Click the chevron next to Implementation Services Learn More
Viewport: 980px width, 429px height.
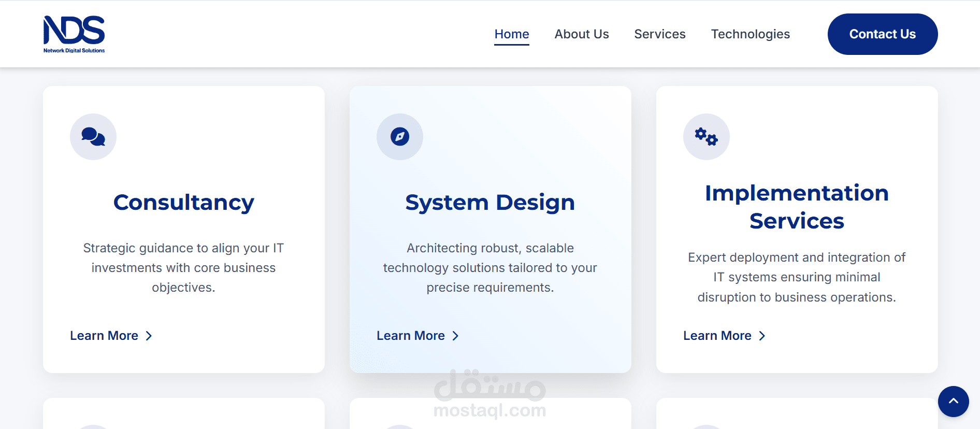[x=762, y=336]
